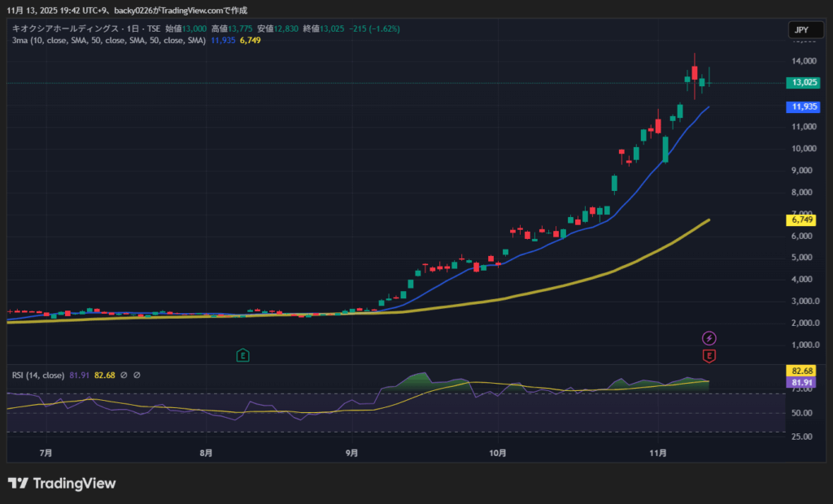Image resolution: width=833 pixels, height=504 pixels.
Task: Click the 10,000 price axis label
Action: coord(803,149)
